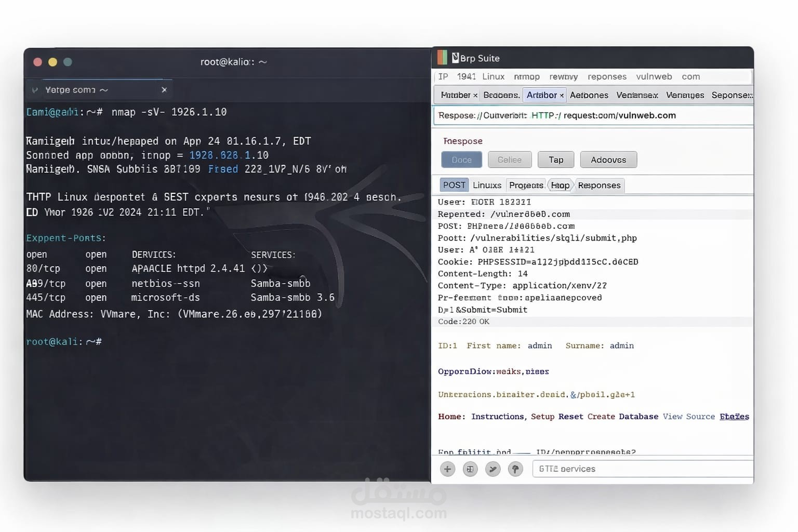Click the 'vulnweb' menu item
The width and height of the screenshot is (798, 532).
[x=654, y=76]
